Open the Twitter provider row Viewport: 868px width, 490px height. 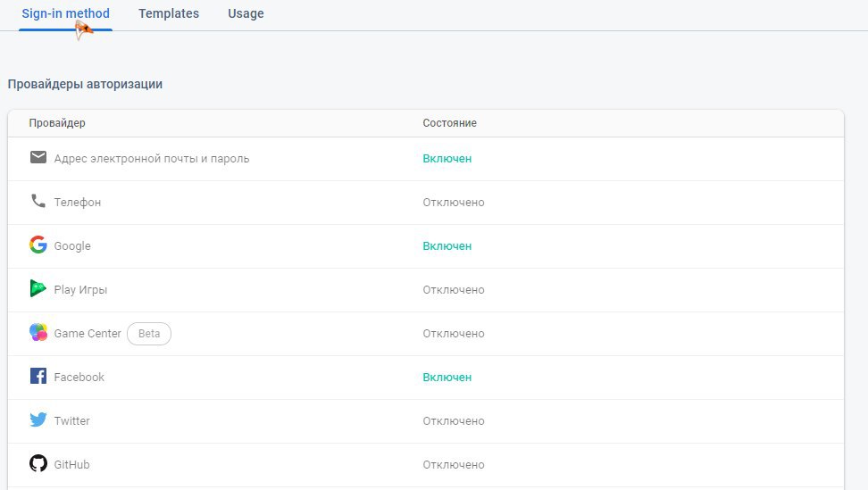pos(426,421)
